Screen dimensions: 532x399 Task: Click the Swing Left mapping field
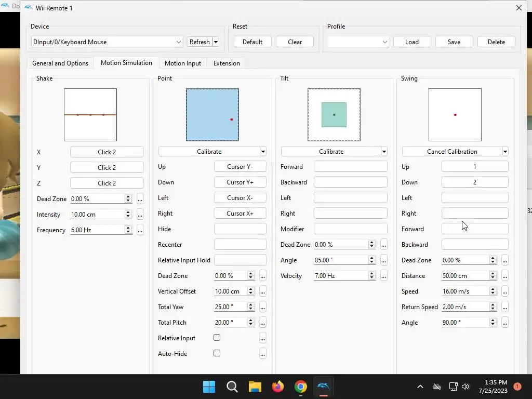[475, 198]
